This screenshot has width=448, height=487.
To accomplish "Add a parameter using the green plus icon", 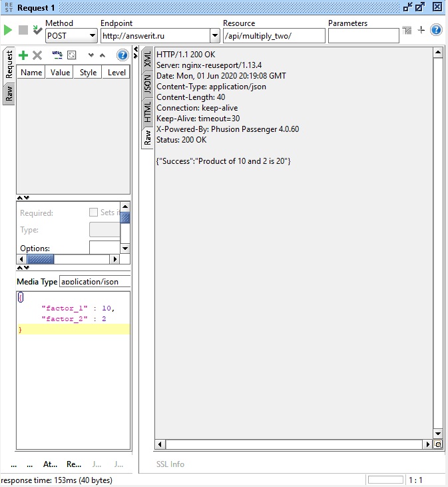I will [23, 55].
